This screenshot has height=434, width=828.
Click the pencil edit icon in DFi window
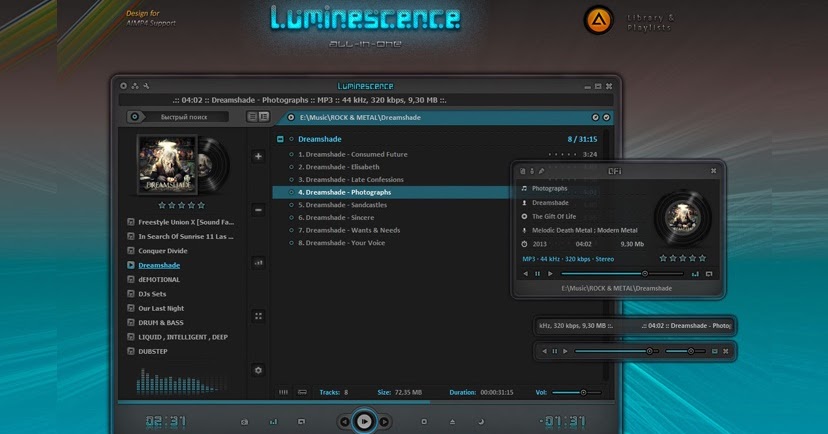(541, 171)
